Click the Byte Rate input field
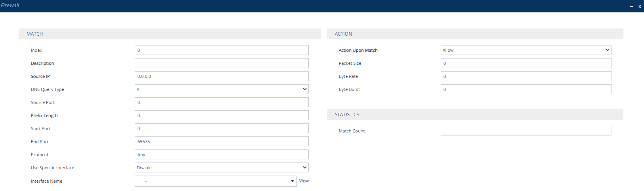Image resolution: width=644 pixels, height=191 pixels. [x=526, y=76]
